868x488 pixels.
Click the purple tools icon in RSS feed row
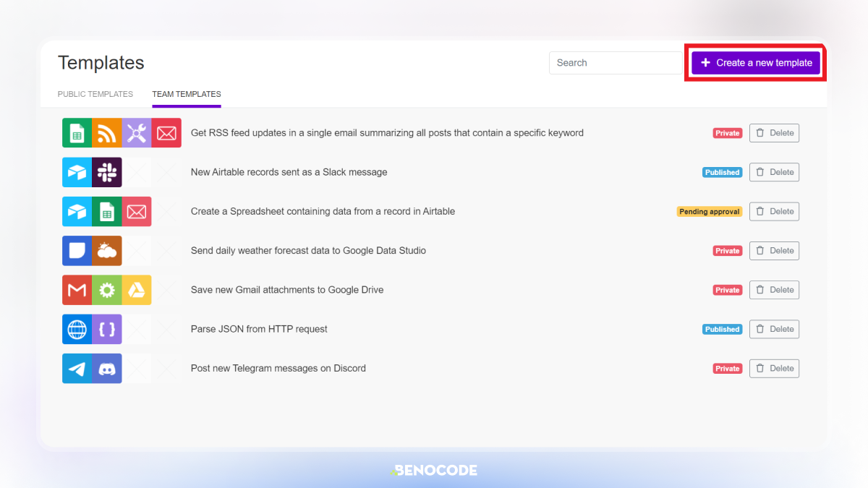pyautogui.click(x=137, y=133)
